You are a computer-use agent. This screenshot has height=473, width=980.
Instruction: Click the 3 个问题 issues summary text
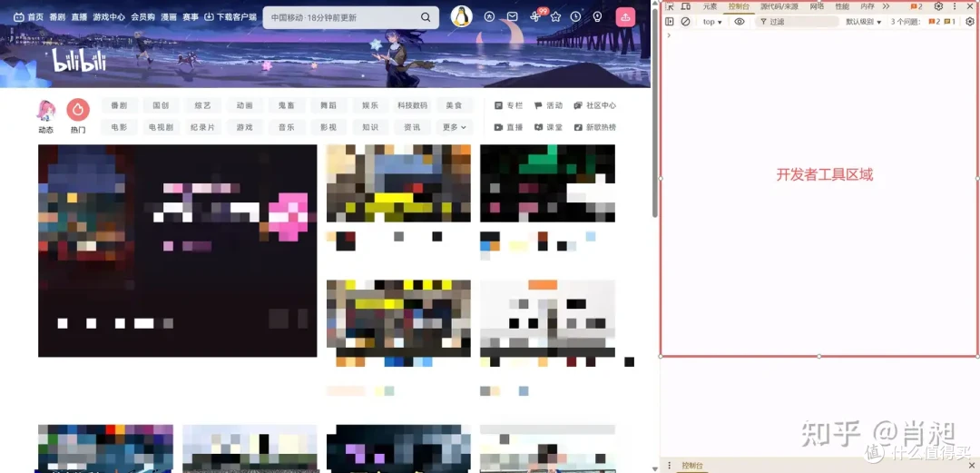[x=905, y=21]
